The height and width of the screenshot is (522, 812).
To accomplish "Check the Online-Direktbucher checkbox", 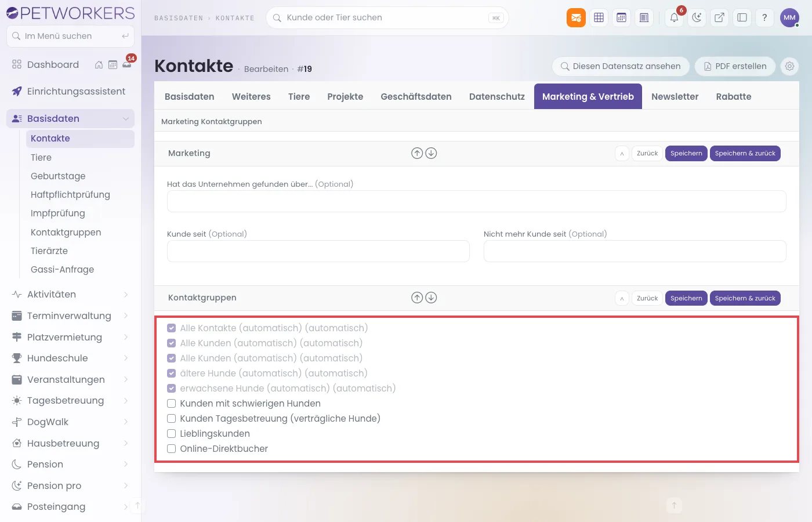I will click(x=172, y=448).
